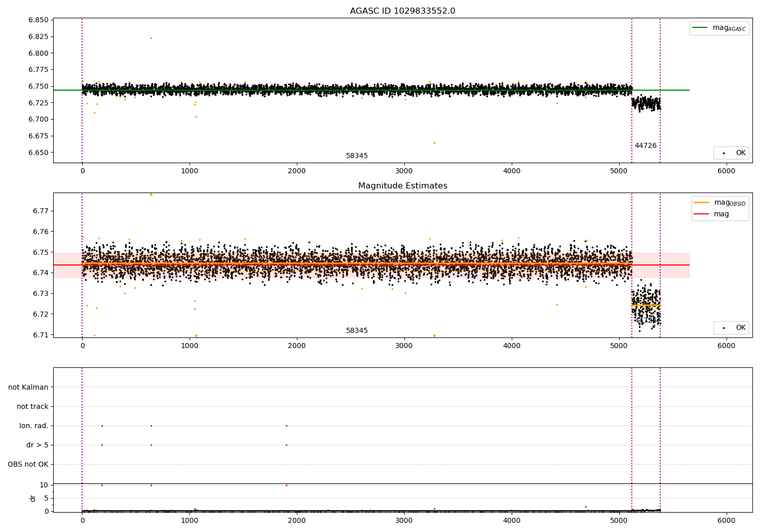
Task: Click the '10' tick on the dr axis
Action: pos(44,485)
